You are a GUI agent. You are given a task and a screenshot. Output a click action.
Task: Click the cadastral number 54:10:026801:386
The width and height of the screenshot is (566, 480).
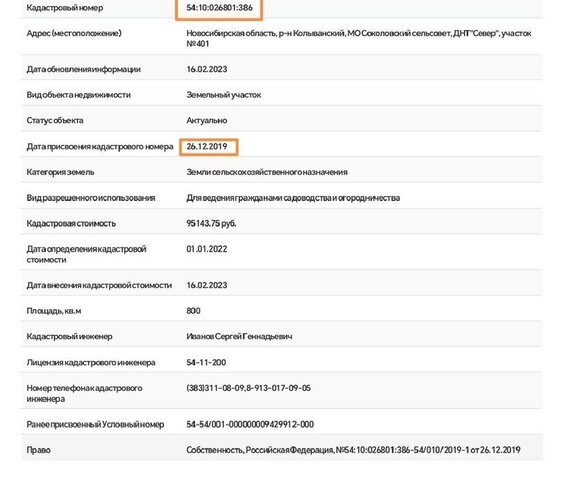219,8
